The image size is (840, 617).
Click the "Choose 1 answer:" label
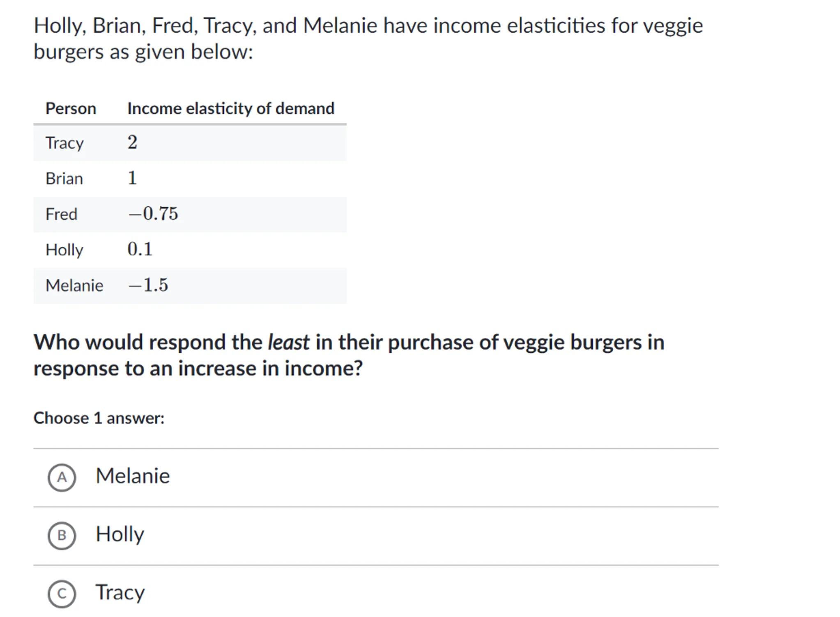pyautogui.click(x=99, y=418)
